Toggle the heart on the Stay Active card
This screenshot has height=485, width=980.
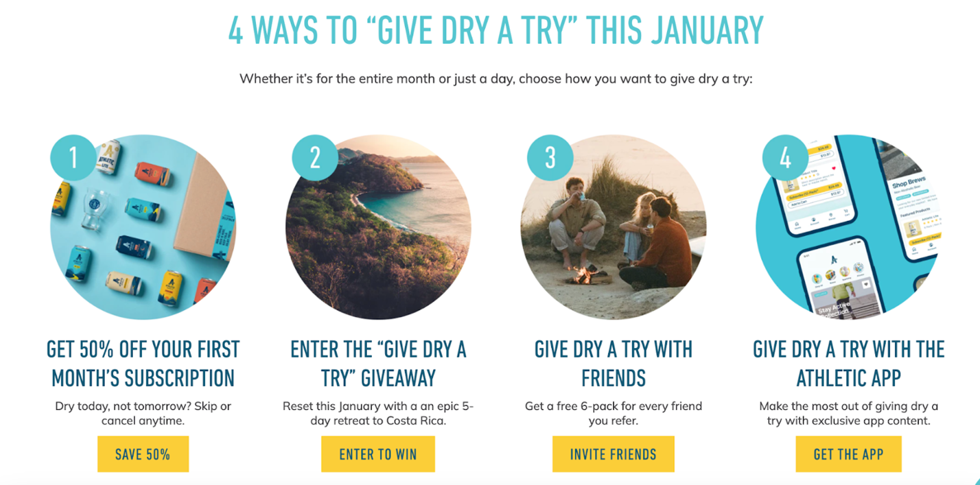click(866, 284)
